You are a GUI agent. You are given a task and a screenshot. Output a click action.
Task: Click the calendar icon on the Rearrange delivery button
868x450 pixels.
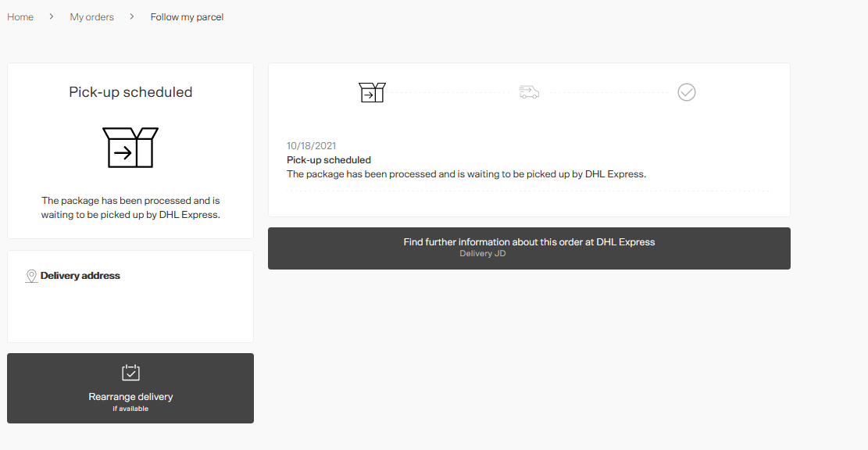point(130,373)
